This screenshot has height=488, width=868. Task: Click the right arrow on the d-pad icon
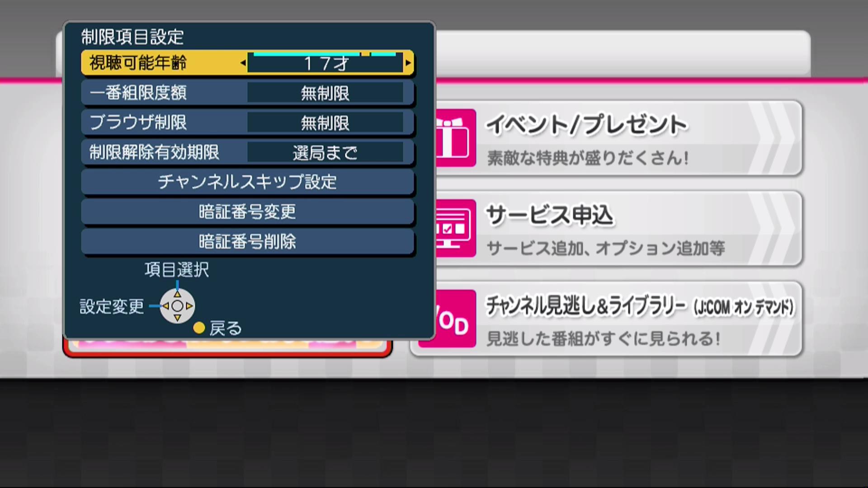click(189, 306)
